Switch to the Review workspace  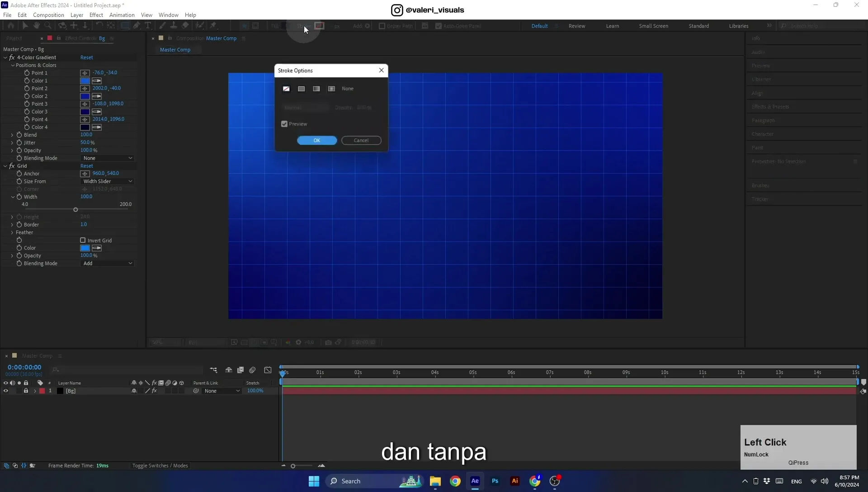576,26
